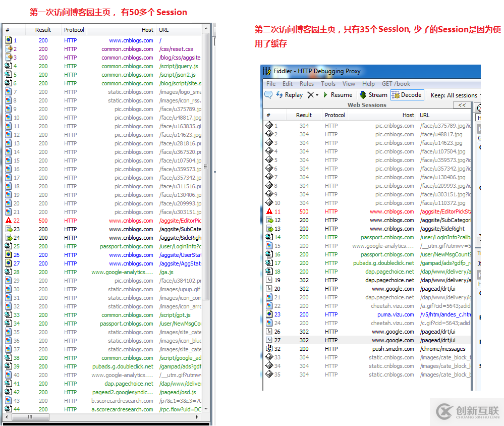Open the Remove dropdown arrow next to X
The image size is (504, 426).
coord(317,95)
